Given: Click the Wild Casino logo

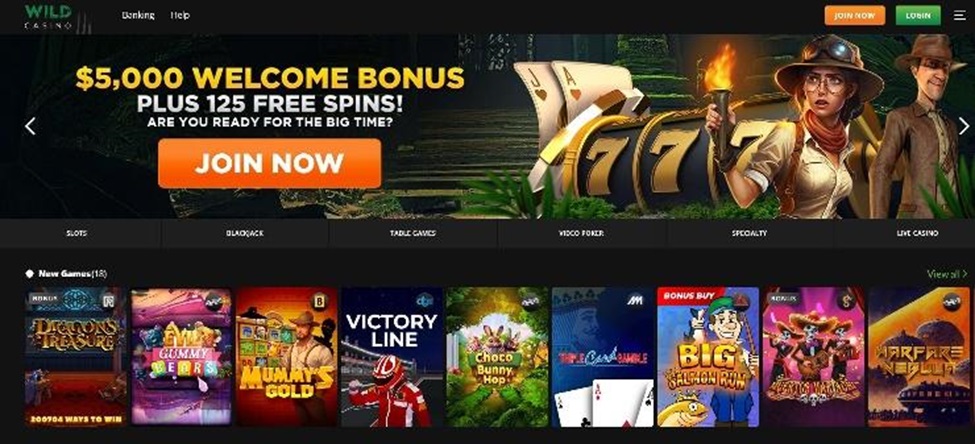Looking at the screenshot, I should pos(49,16).
